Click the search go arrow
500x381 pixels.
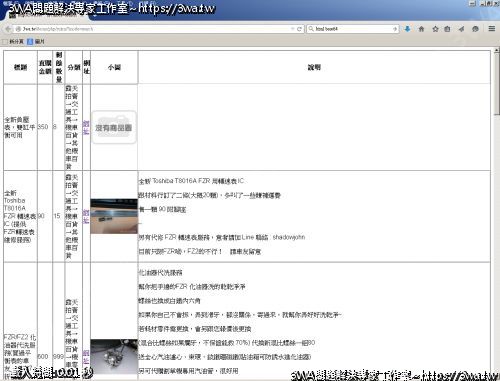click(395, 29)
